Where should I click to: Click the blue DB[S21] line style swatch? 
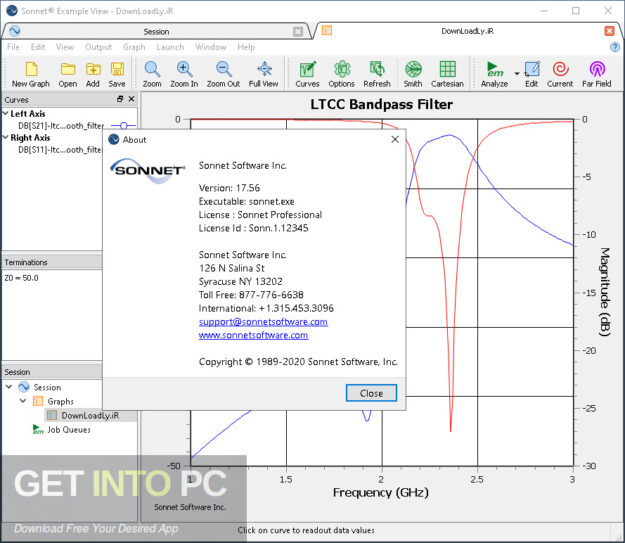click(x=123, y=126)
